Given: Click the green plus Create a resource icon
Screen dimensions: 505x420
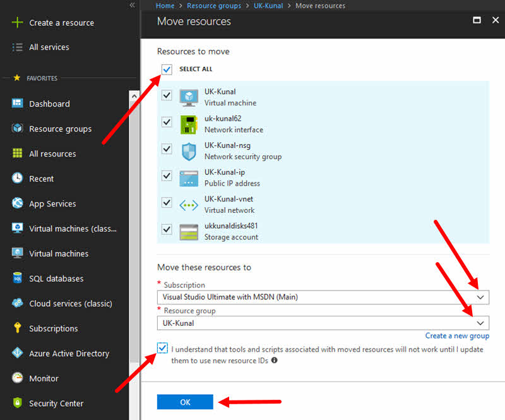Looking at the screenshot, I should [17, 23].
